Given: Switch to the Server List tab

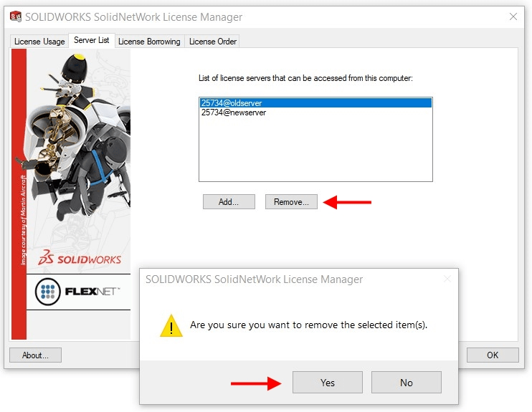Looking at the screenshot, I should (92, 40).
